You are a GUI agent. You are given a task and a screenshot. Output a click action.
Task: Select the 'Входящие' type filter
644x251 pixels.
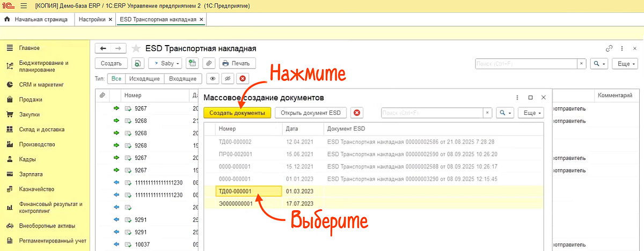pyautogui.click(x=182, y=79)
